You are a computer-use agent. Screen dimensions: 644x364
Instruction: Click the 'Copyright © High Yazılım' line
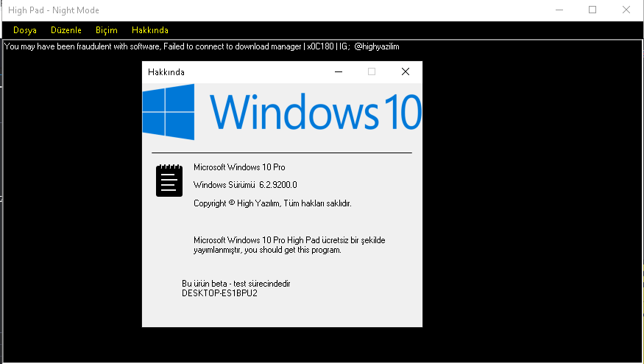click(272, 203)
